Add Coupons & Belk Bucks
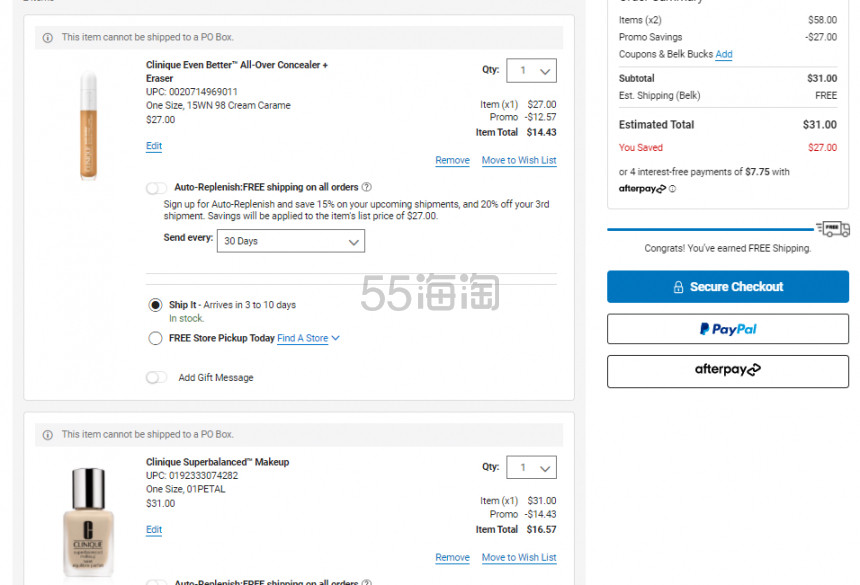The image size is (860, 585). [x=724, y=54]
